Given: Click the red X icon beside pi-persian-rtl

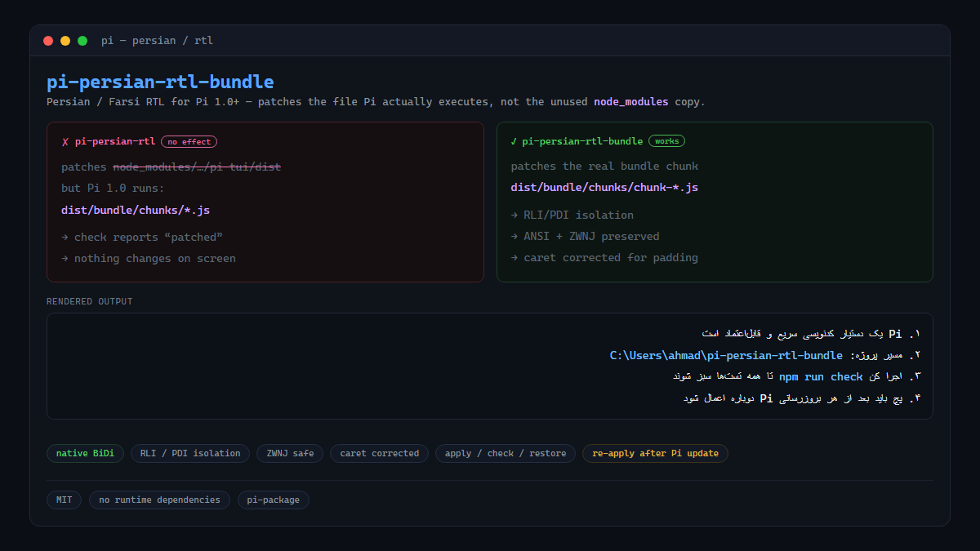Looking at the screenshot, I should (65, 141).
